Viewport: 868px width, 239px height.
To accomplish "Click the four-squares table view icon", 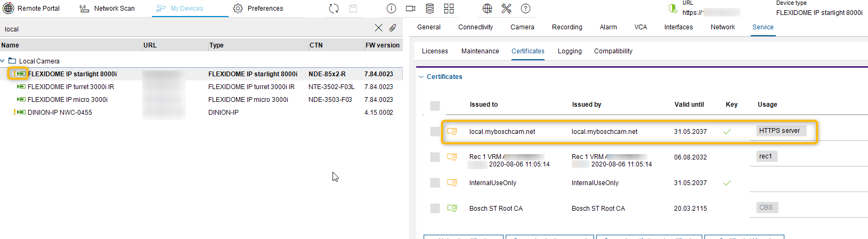I will [449, 9].
